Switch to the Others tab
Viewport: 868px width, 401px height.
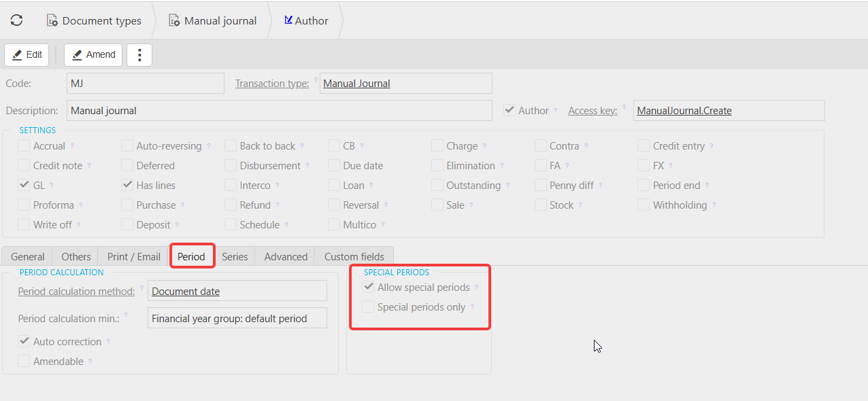(x=76, y=256)
